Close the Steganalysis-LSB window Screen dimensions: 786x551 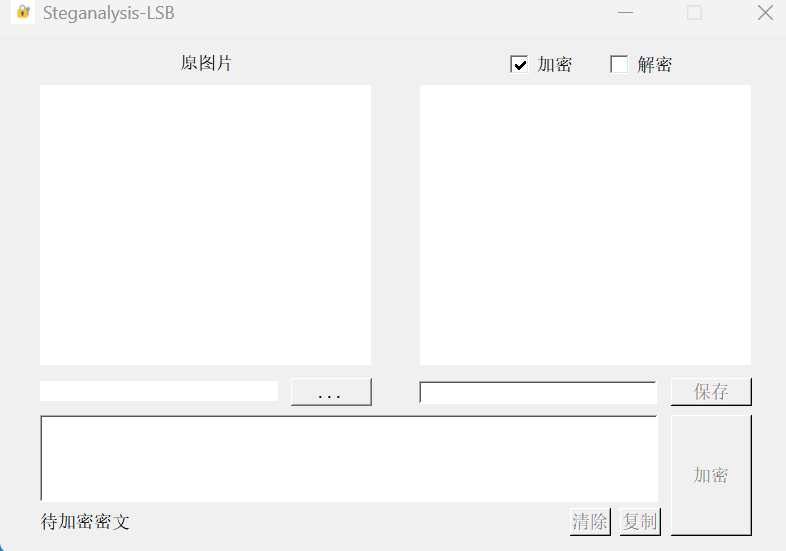765,13
